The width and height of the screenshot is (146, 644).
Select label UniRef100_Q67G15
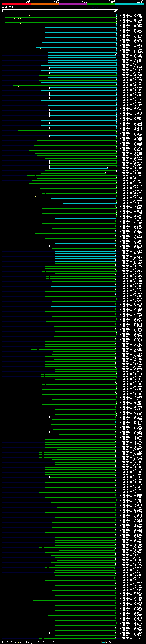click(x=131, y=158)
